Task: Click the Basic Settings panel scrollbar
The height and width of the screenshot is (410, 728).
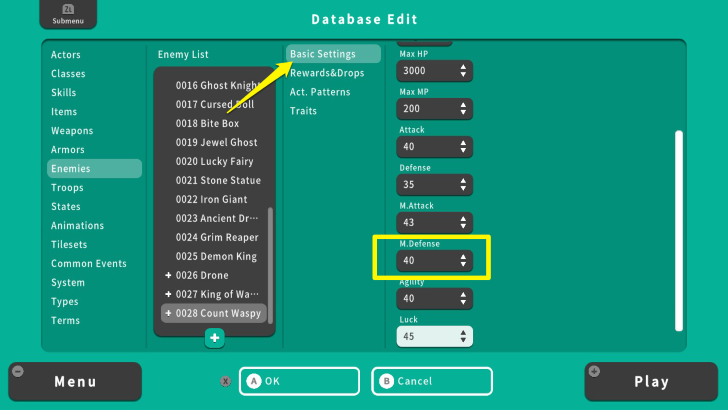Action: [679, 231]
